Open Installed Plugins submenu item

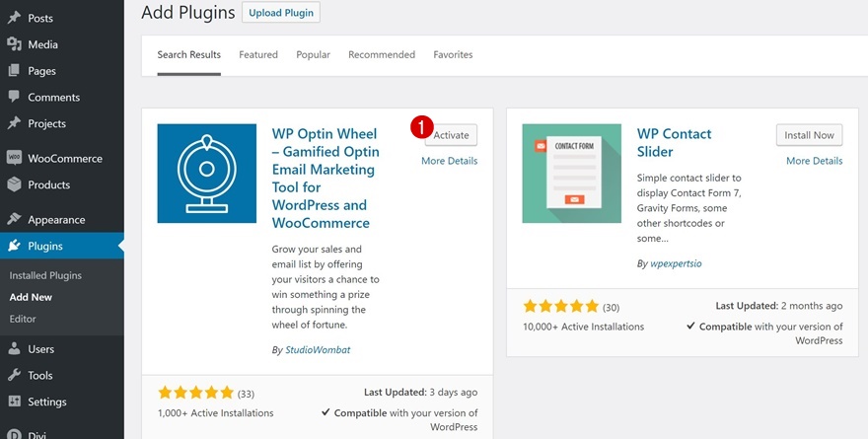tap(45, 275)
